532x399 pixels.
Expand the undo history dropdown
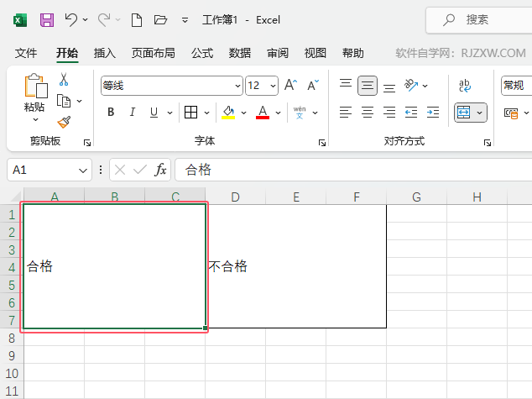tap(85, 19)
